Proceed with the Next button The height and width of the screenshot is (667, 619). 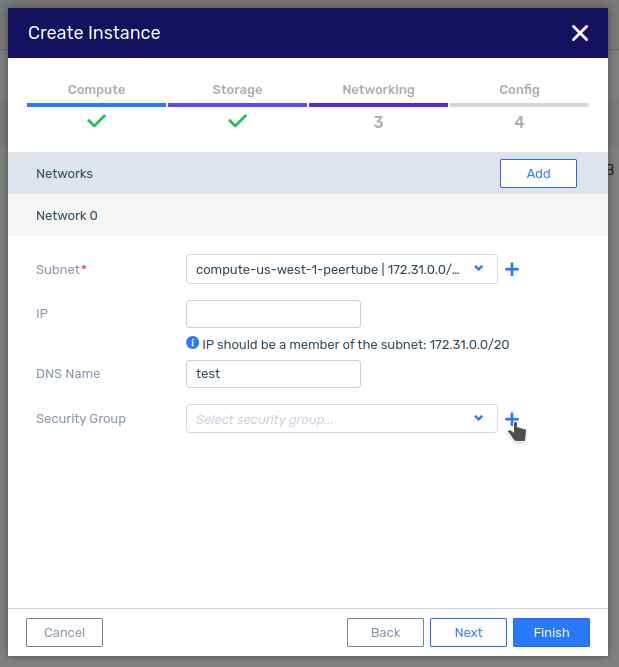point(468,633)
